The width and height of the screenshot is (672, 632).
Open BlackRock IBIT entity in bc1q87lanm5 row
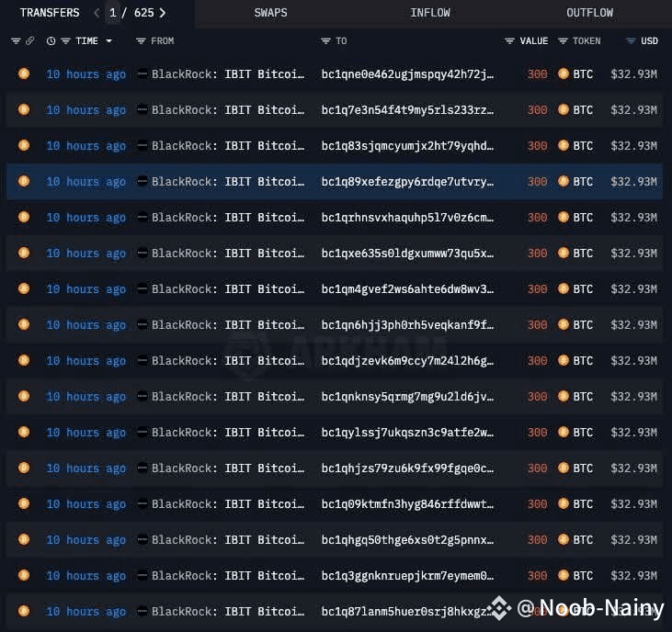pyautogui.click(x=228, y=612)
